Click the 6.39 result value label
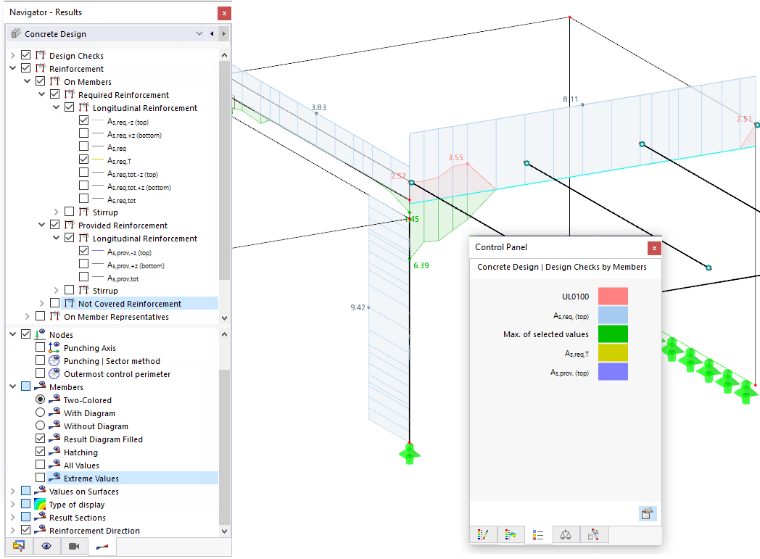760x559 pixels. click(421, 265)
